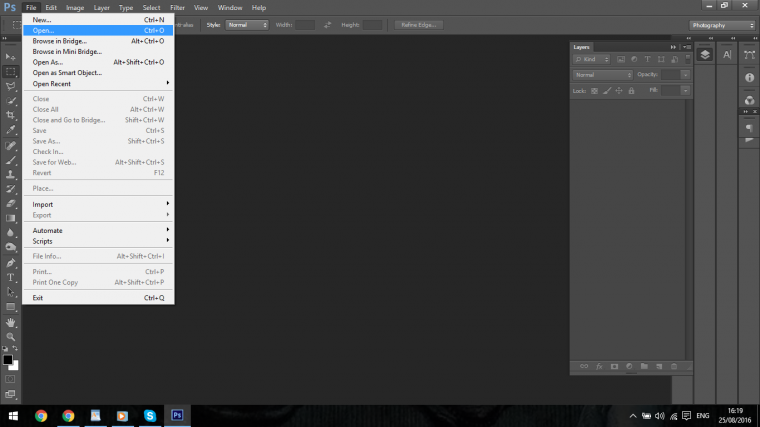Expand the Automate submenu
Screen dimensions: 760x427
point(98,231)
